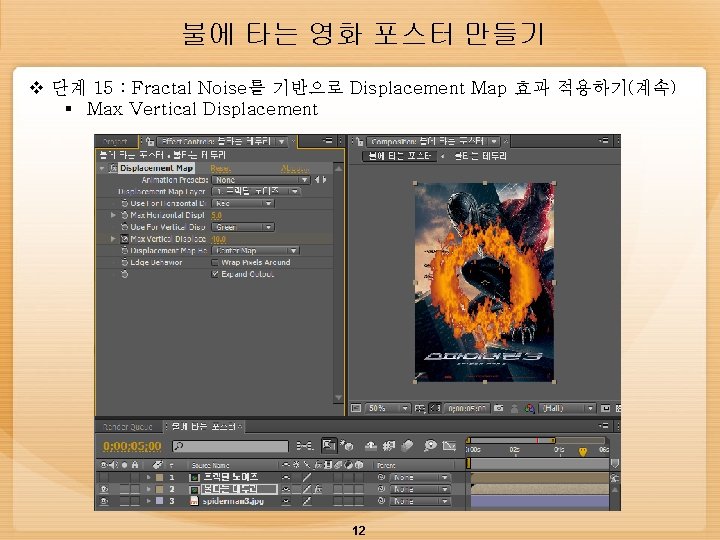Click the grid and guide options icon
The image size is (720, 540).
[x=419, y=408]
